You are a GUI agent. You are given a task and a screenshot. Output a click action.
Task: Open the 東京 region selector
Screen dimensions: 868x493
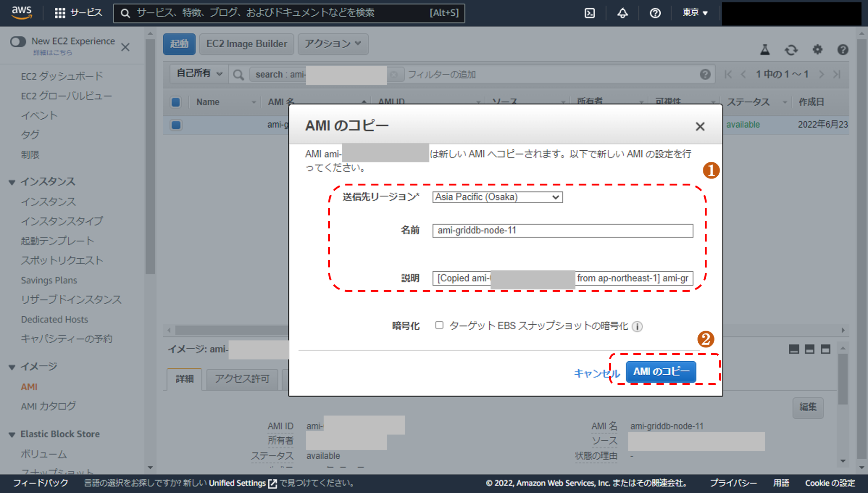pos(695,13)
